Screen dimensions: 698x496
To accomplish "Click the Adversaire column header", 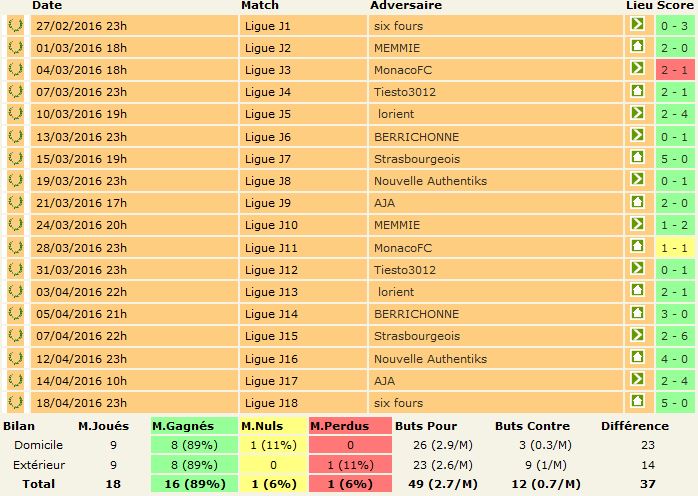I will [405, 6].
